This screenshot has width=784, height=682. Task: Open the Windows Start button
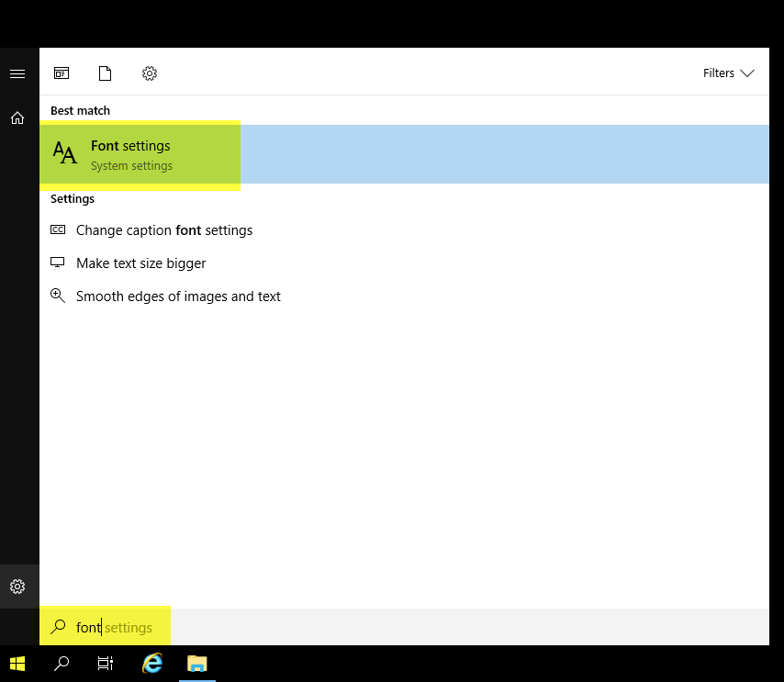coord(17,664)
